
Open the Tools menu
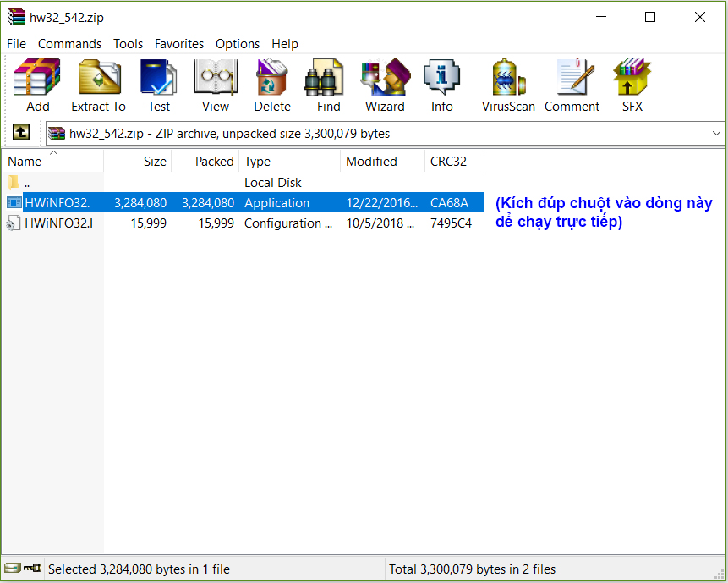129,44
